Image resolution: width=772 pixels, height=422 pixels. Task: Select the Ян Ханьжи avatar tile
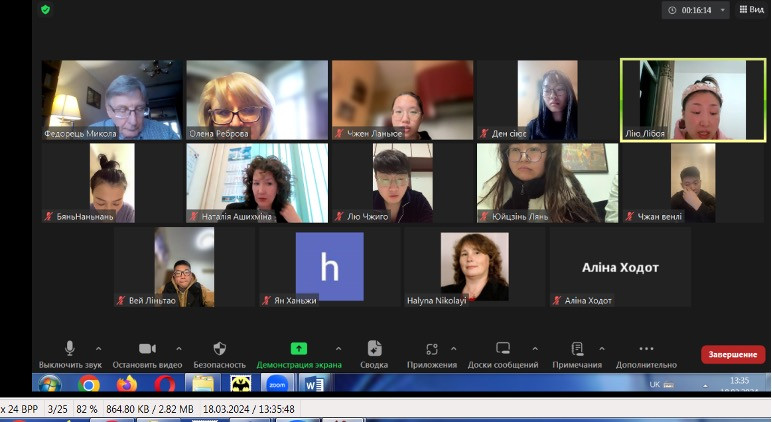click(x=330, y=267)
